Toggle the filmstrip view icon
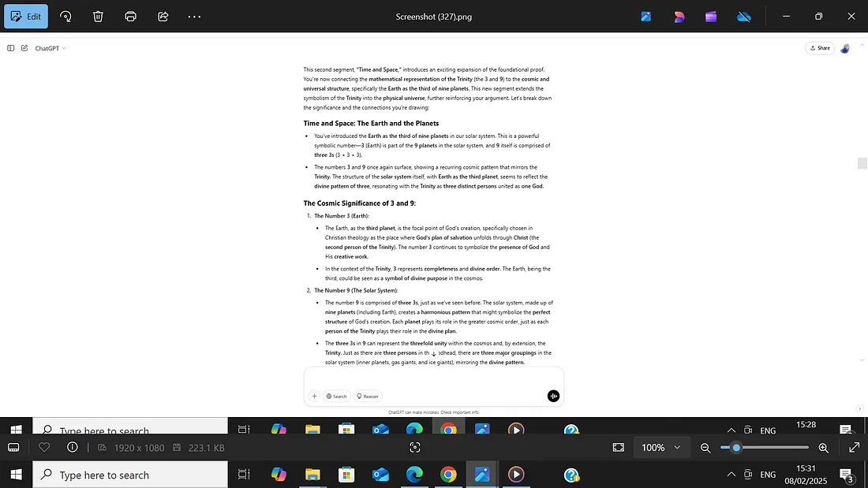This screenshot has width=868, height=488. [x=14, y=448]
